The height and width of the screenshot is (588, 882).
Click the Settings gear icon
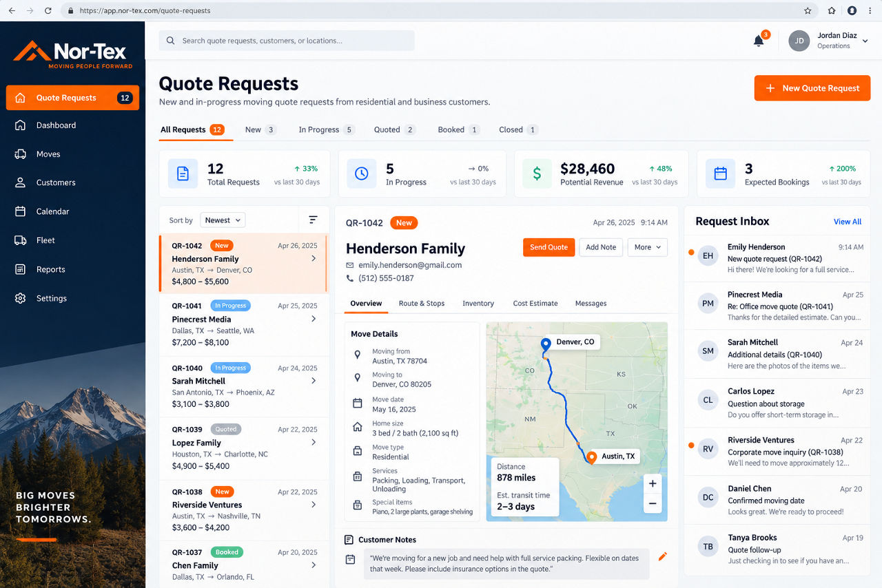click(x=21, y=298)
